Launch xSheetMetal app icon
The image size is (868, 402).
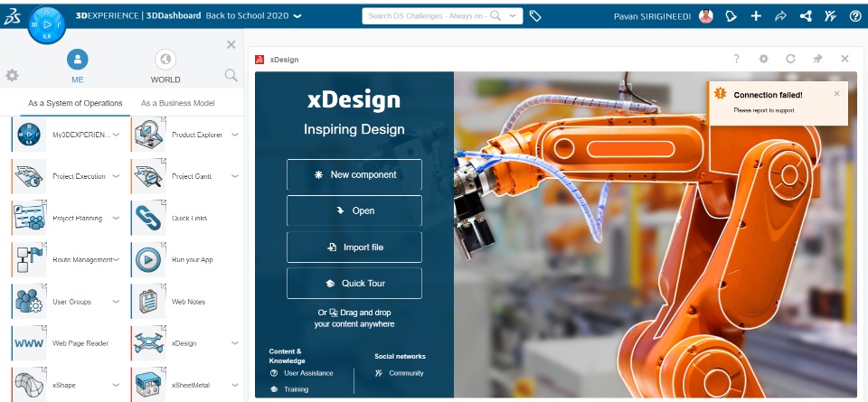pyautogui.click(x=148, y=385)
